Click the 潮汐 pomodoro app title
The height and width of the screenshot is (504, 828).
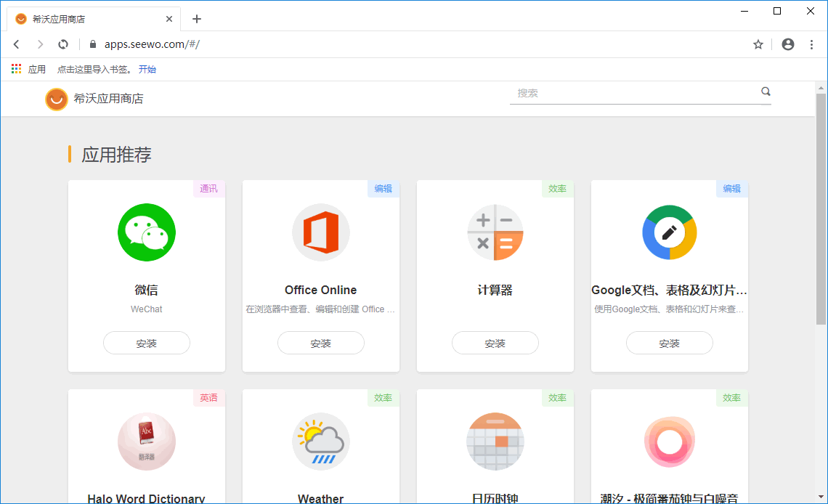pos(669,498)
